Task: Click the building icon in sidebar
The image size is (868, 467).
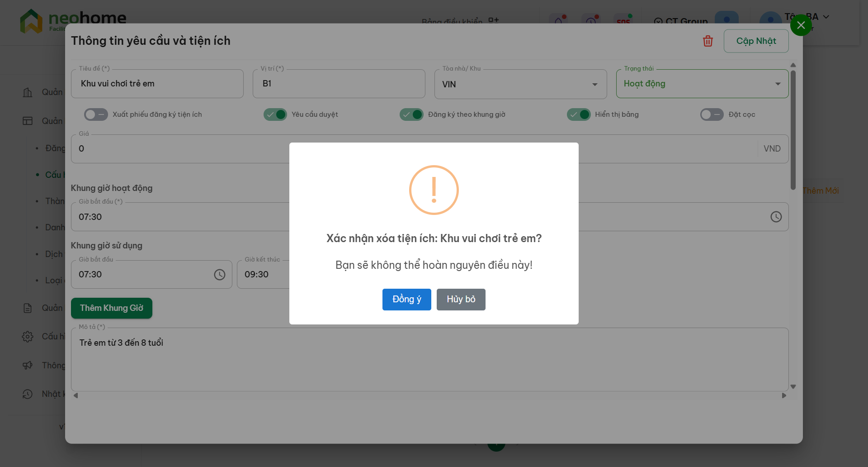Action: (x=28, y=92)
